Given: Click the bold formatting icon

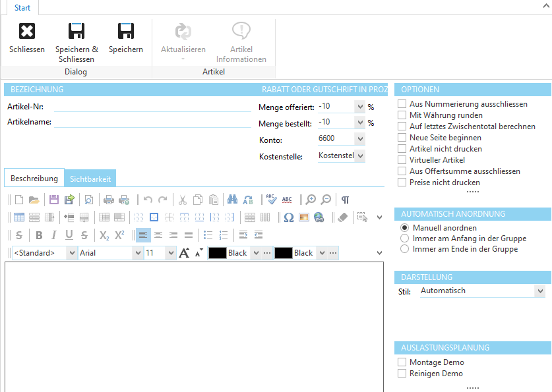Looking at the screenshot, I should (x=39, y=235).
